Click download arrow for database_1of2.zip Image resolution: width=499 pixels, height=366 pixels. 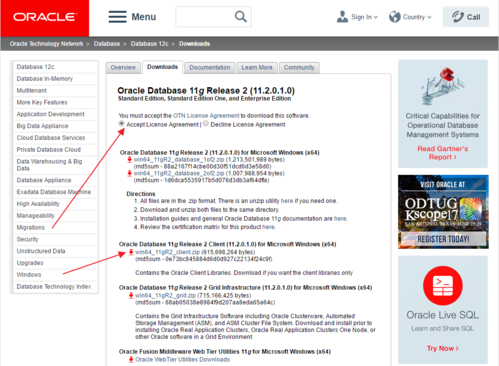[129, 160]
